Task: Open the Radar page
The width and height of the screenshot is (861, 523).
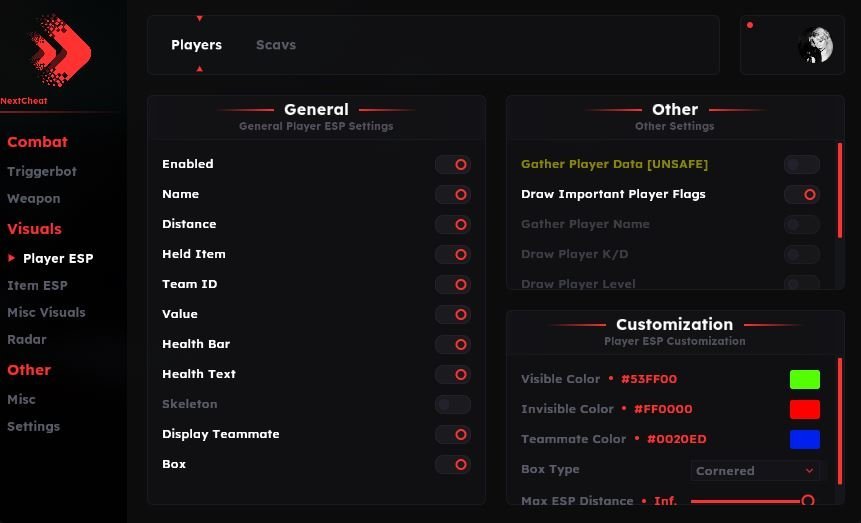Action: click(x=27, y=339)
